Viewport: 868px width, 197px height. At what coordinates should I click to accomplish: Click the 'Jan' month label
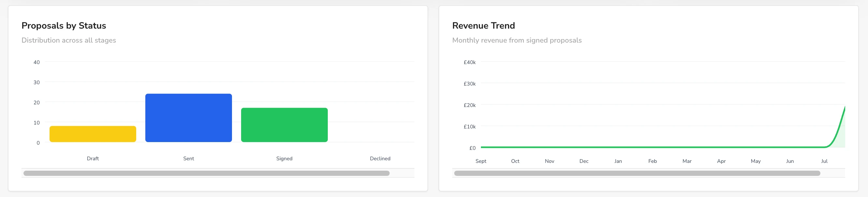pos(618,161)
